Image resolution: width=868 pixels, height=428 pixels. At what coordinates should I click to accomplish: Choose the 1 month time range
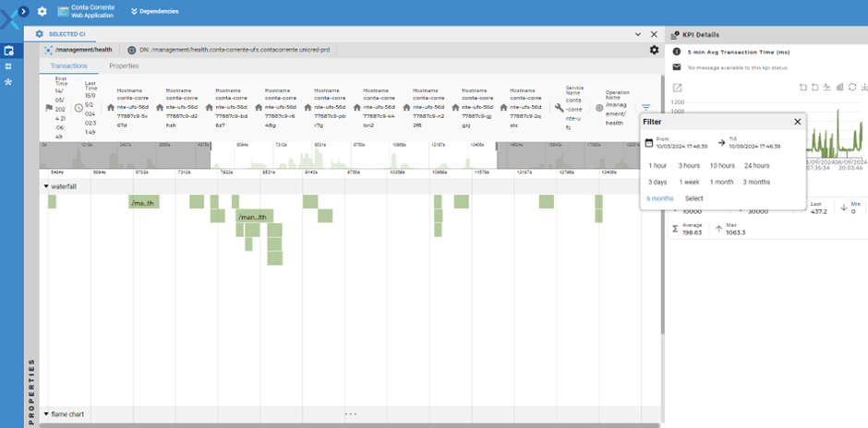[x=721, y=182]
